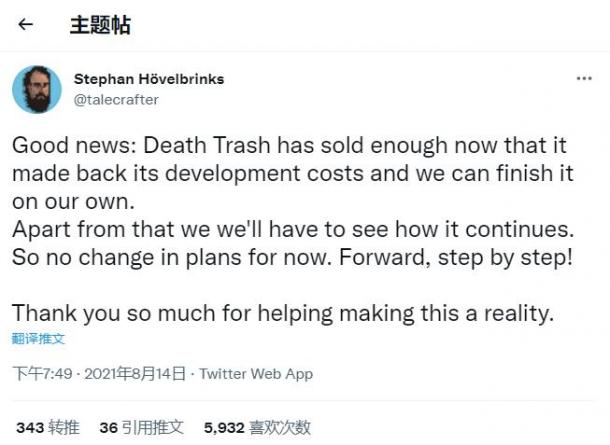The image size is (610, 445).
Task: Open Stephan Hövelbrinks profile picture
Action: [x=37, y=89]
